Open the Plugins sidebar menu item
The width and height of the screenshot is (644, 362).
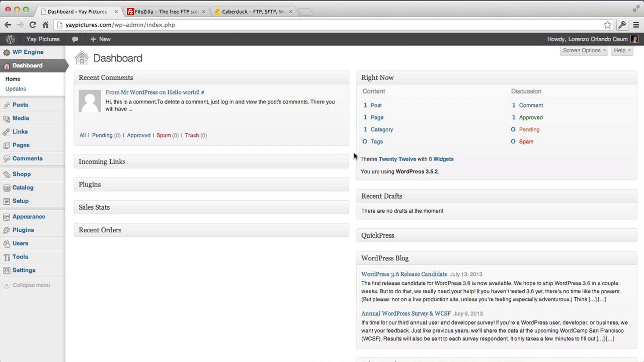(23, 230)
